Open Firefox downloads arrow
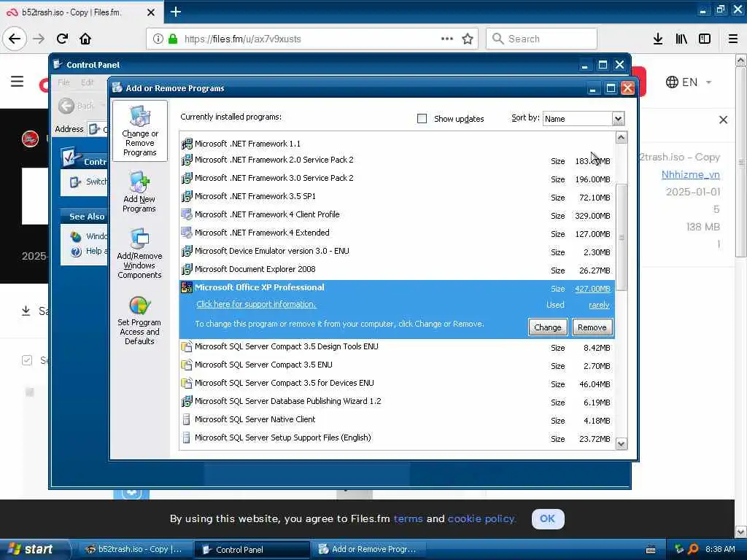Viewport: 747px width, 560px height. (658, 39)
